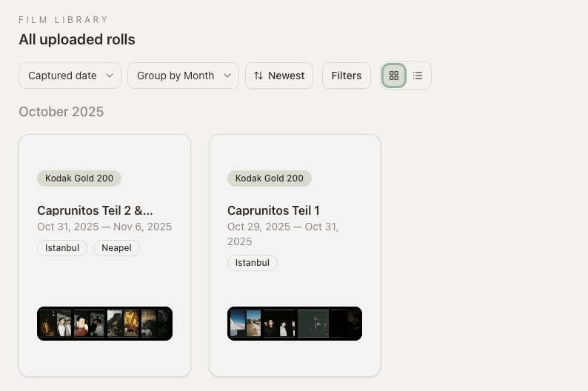Click yellow-lit photo in Teil 2 filmstrip

(131, 324)
